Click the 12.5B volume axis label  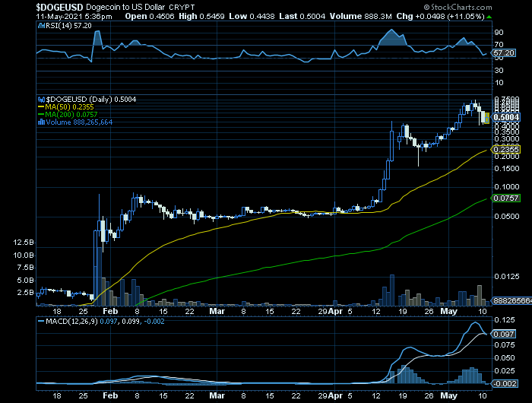24,243
